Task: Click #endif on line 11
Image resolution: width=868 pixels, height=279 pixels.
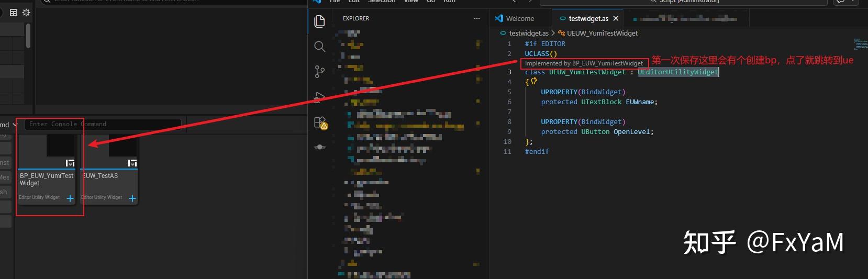Action: (537, 152)
